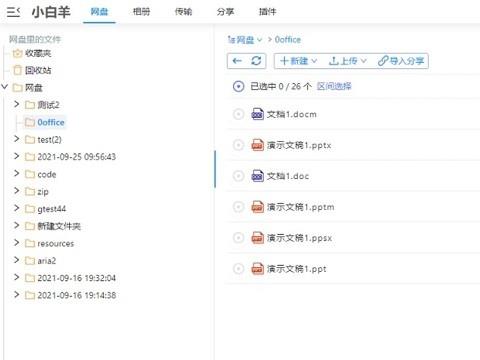The image size is (480, 360).
Task: Expand the zip folder arrow
Action: [16, 191]
